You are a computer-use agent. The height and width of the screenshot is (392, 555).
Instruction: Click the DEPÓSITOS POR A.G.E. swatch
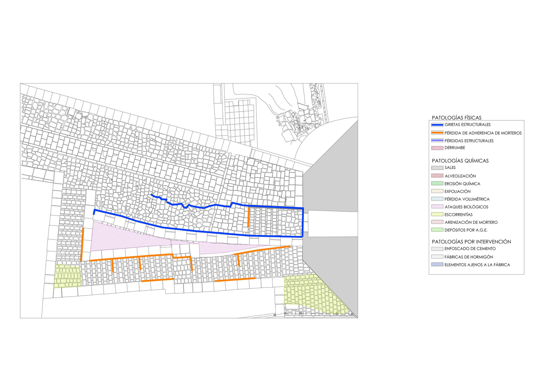coord(437,230)
